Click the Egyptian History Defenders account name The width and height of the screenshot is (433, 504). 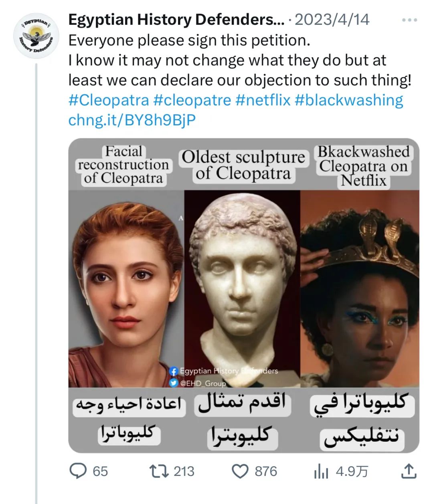176,20
